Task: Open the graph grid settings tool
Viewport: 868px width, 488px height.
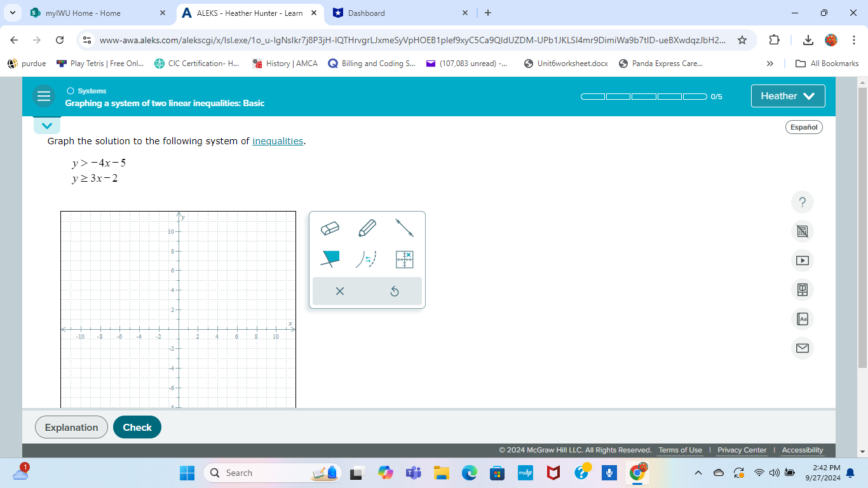Action: point(405,259)
